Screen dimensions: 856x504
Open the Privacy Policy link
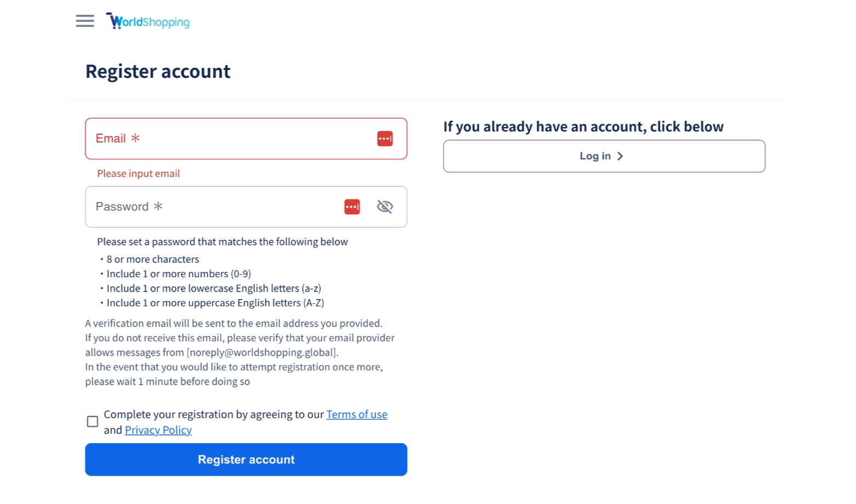tap(158, 430)
